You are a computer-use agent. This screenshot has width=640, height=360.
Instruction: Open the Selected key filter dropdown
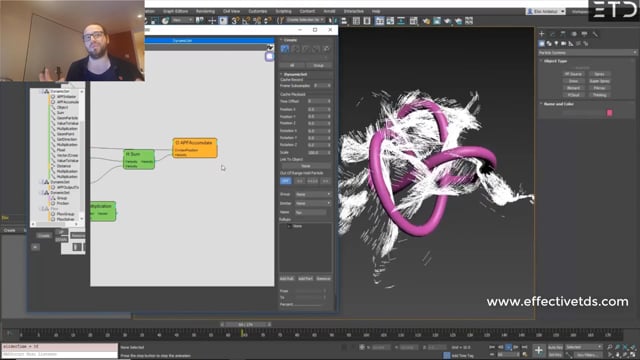click(x=584, y=347)
